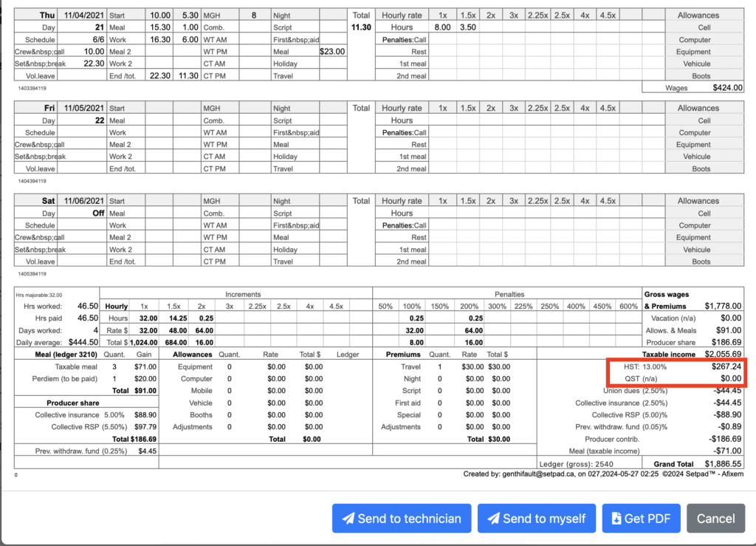756x546 pixels.
Task: Click the Grand Total $1,886.55 amount
Action: tap(723, 463)
